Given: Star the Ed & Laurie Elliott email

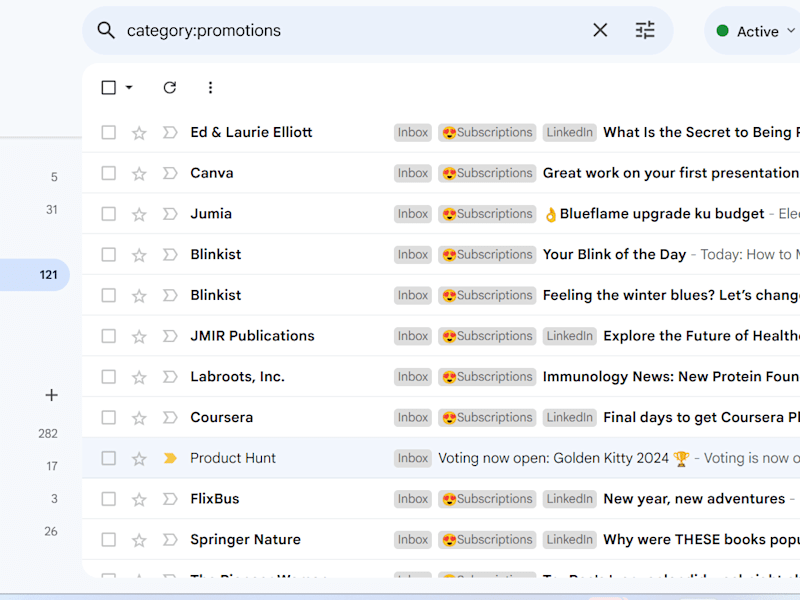Looking at the screenshot, I should point(139,133).
